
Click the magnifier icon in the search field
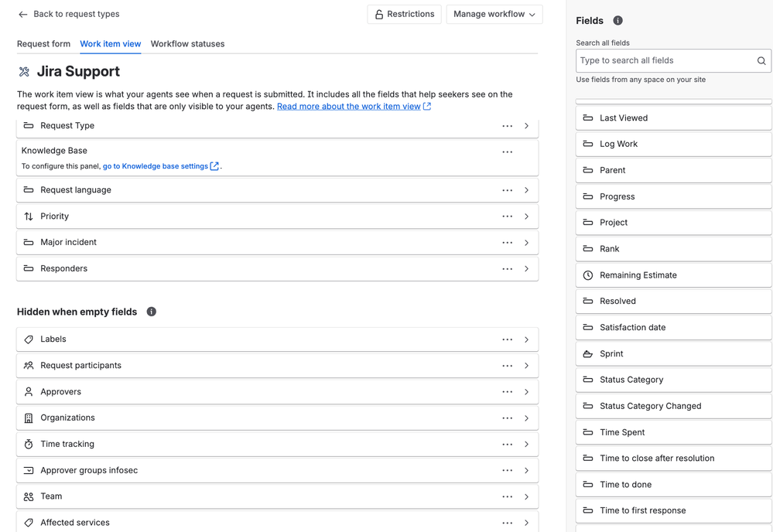tap(761, 60)
